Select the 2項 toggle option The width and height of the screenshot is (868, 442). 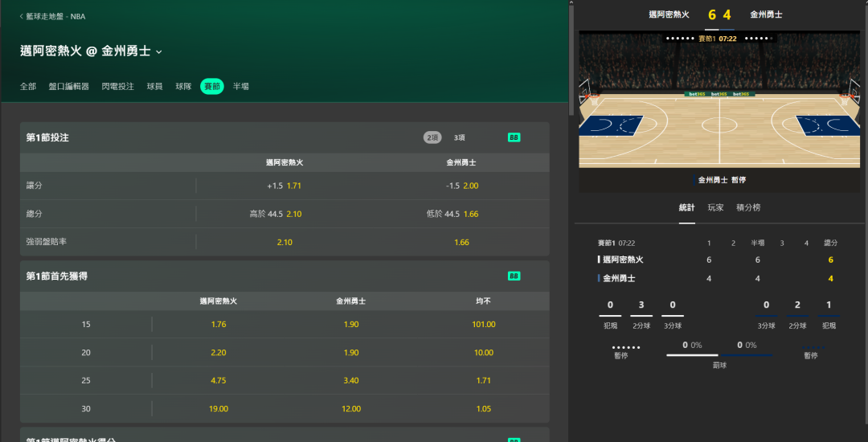point(432,137)
